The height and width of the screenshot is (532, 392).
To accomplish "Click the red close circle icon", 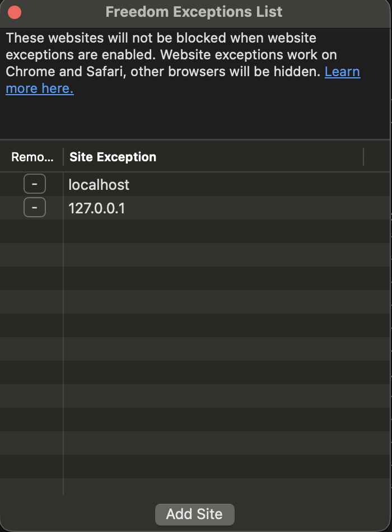I will coord(14,12).
